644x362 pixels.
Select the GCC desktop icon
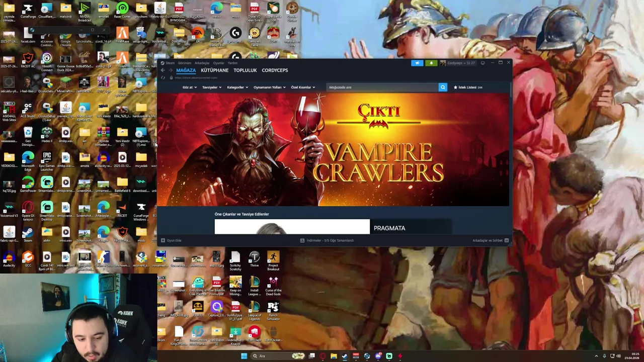click(28, 258)
